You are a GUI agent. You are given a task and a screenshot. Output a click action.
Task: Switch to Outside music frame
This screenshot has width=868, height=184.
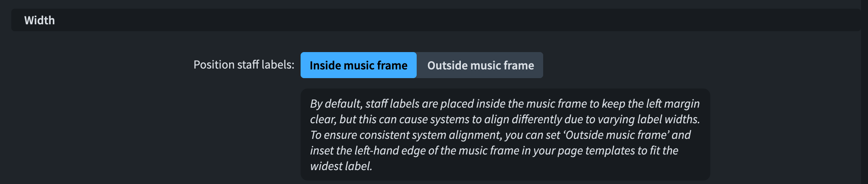coord(480,65)
